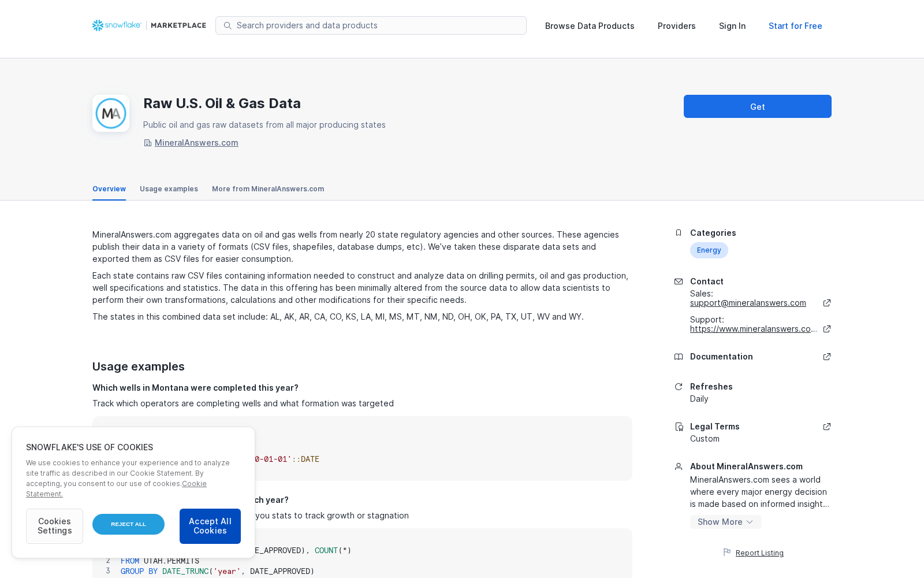Open More from MineralAnswers.com tab
The width and height of the screenshot is (924, 578).
[x=268, y=189]
